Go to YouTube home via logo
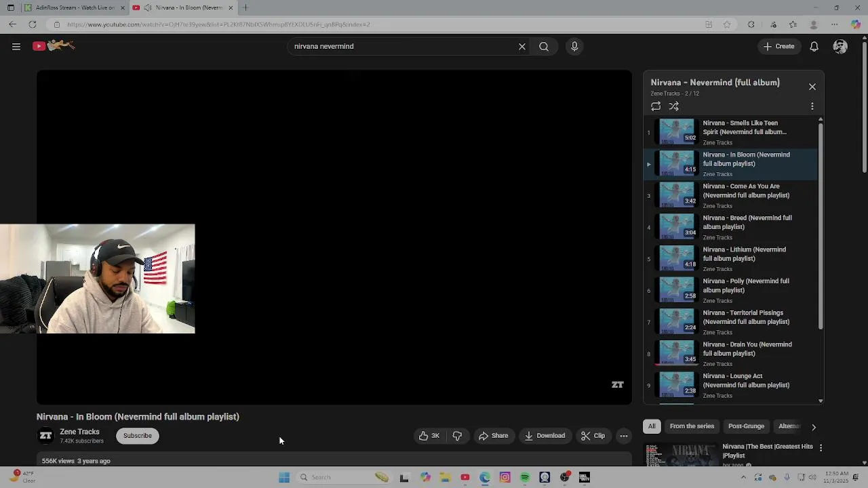The image size is (868, 488). (x=54, y=46)
